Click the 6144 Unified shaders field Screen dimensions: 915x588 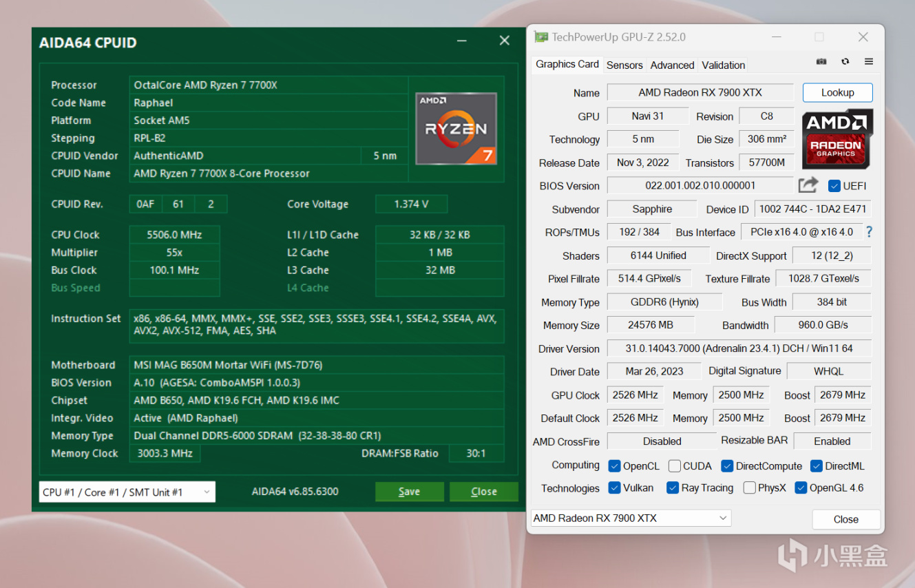click(x=658, y=255)
